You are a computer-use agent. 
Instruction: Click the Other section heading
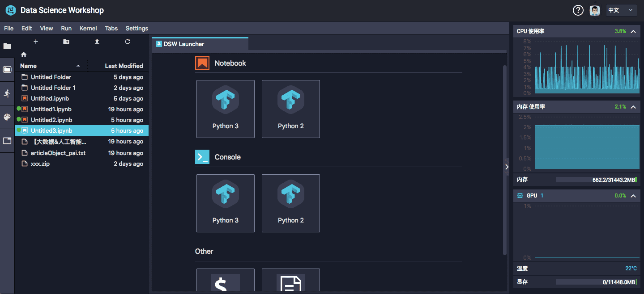click(204, 251)
